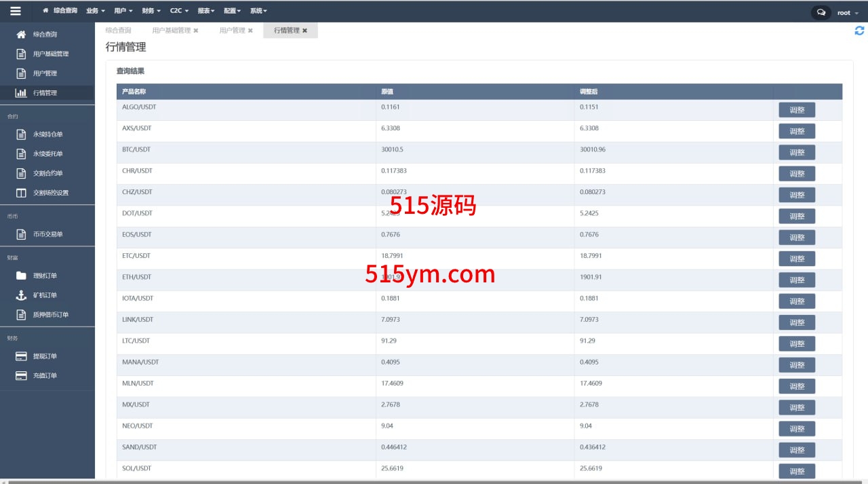Image resolution: width=868 pixels, height=484 pixels.
Task: Open the 财务 dropdown in top bar
Action: click(151, 11)
